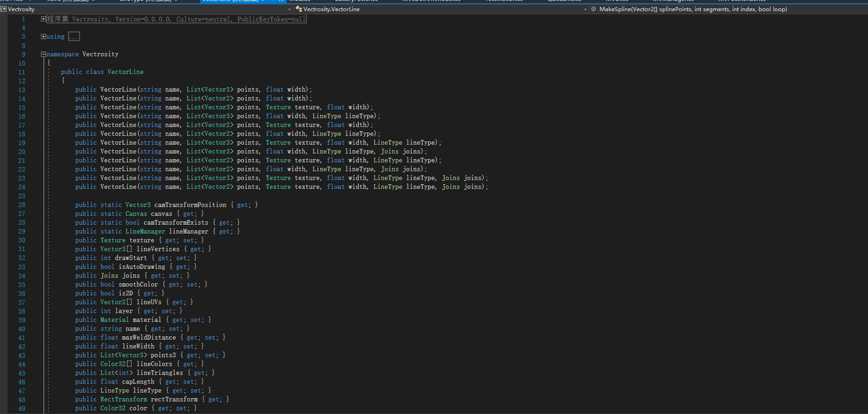Click 'List<Vector2>' on line 14

coord(210,98)
